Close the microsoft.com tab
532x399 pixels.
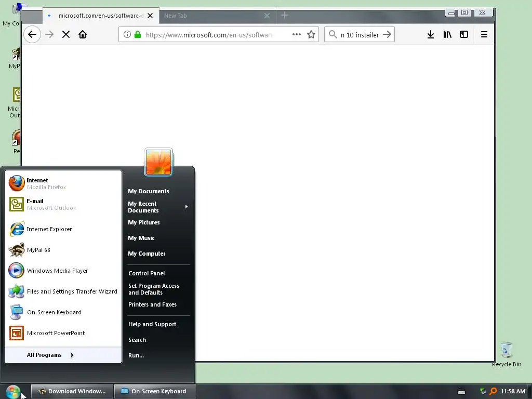pyautogui.click(x=150, y=16)
